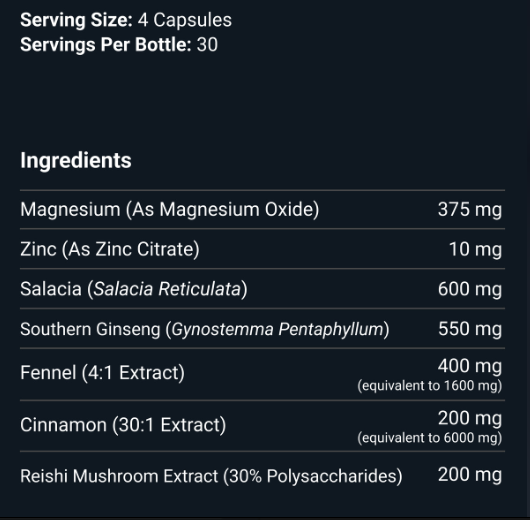Click the equivalent to 6000 mg note
This screenshot has height=520, width=530.
pos(430,438)
